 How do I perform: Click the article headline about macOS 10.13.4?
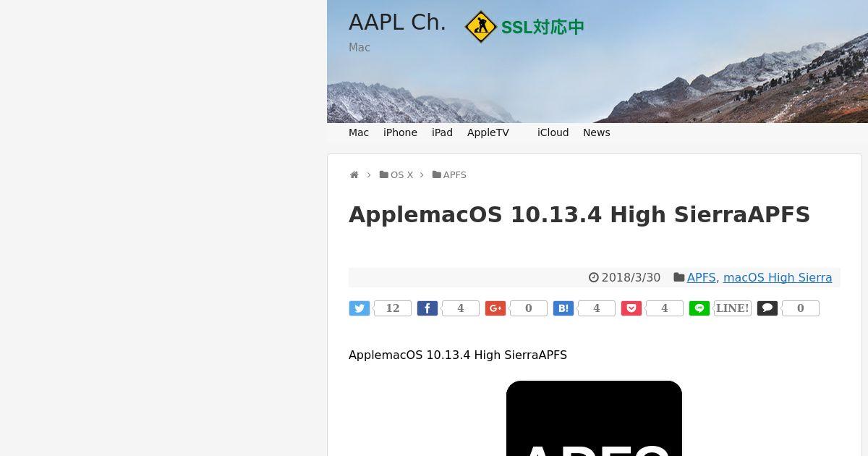point(579,214)
